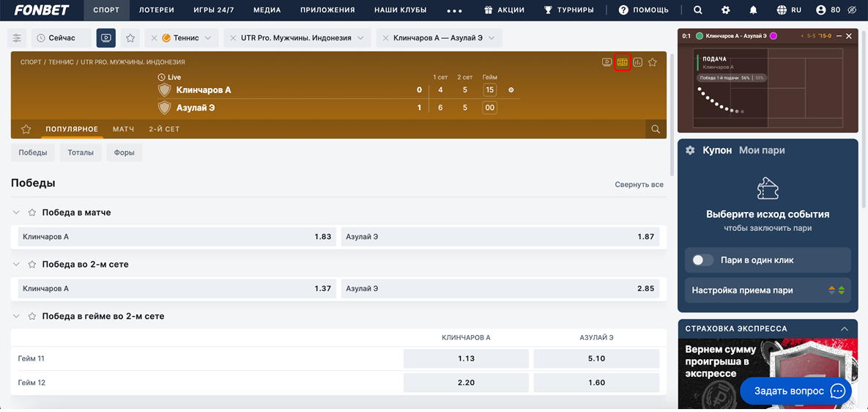Add match to favorites with header star

point(653,62)
